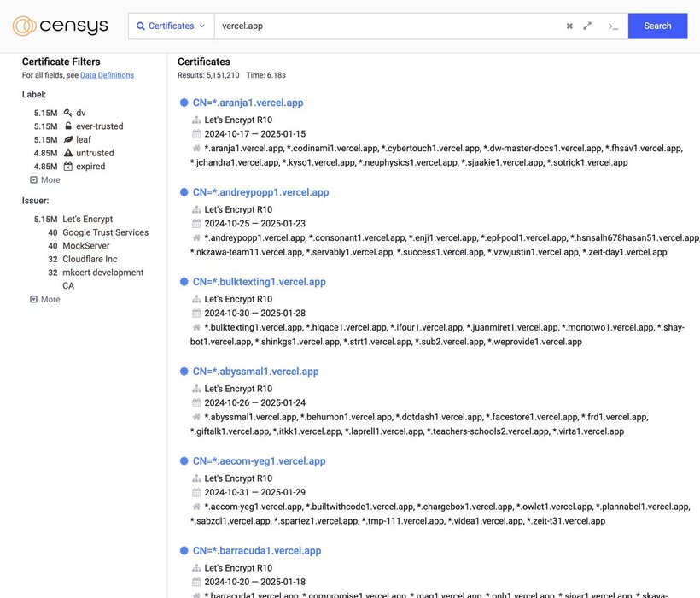The height and width of the screenshot is (598, 700).
Task: Click the calendar icon beside 2024-10-26 date range
Action: pyautogui.click(x=196, y=403)
